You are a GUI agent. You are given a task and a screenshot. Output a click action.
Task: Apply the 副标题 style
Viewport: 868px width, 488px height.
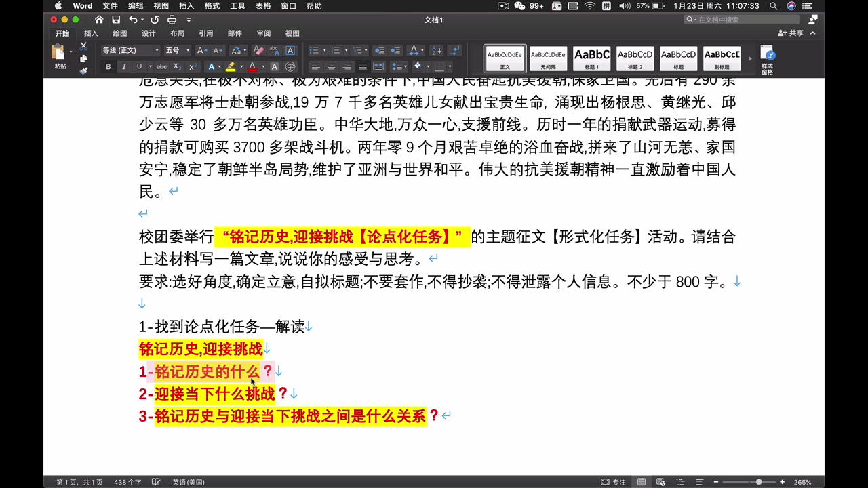pos(722,59)
